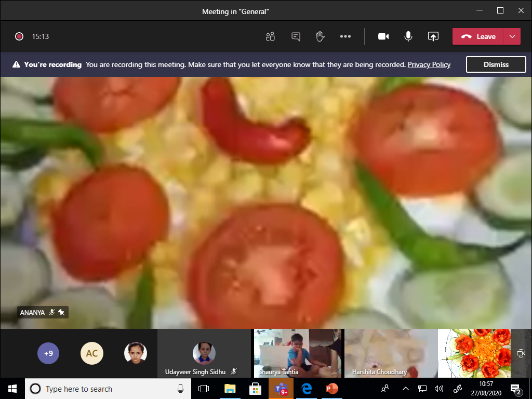This screenshot has width=532, height=399.
Task: Select the AC participant avatar
Action: [91, 353]
